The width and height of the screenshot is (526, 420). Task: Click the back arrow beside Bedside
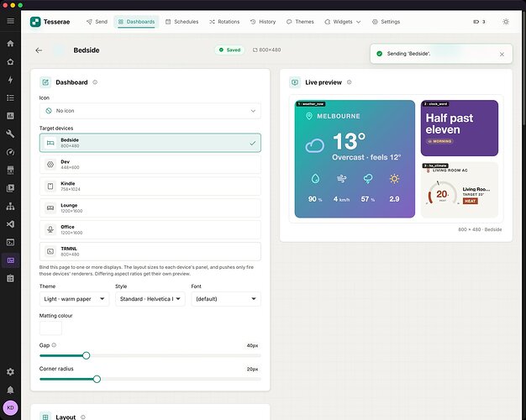39,50
